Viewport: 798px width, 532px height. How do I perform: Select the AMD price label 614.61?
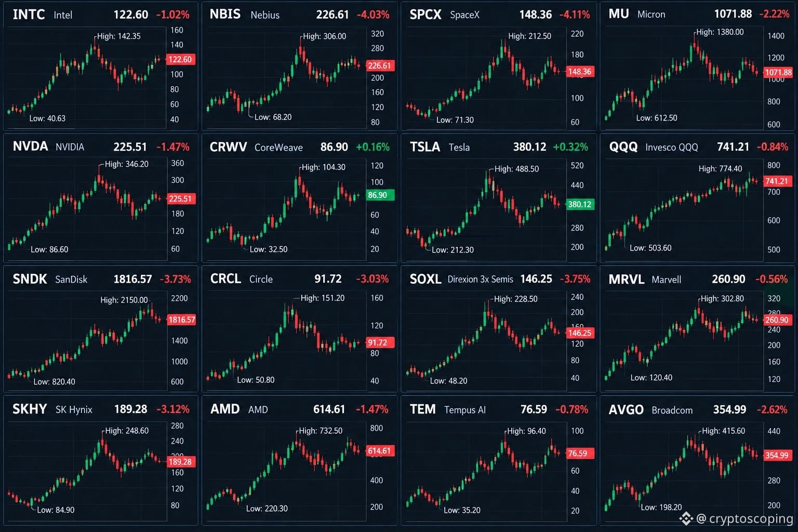pos(329,409)
